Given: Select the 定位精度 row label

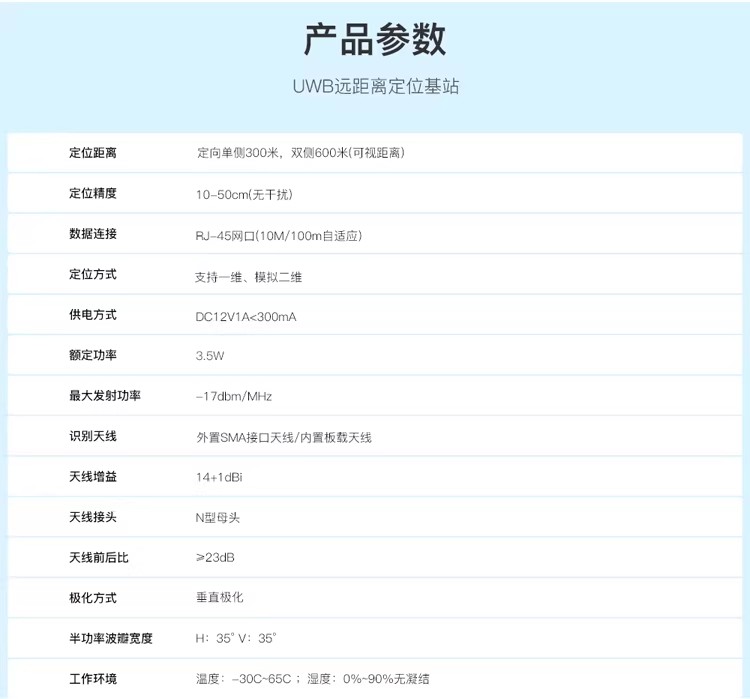Looking at the screenshot, I should (x=93, y=194).
